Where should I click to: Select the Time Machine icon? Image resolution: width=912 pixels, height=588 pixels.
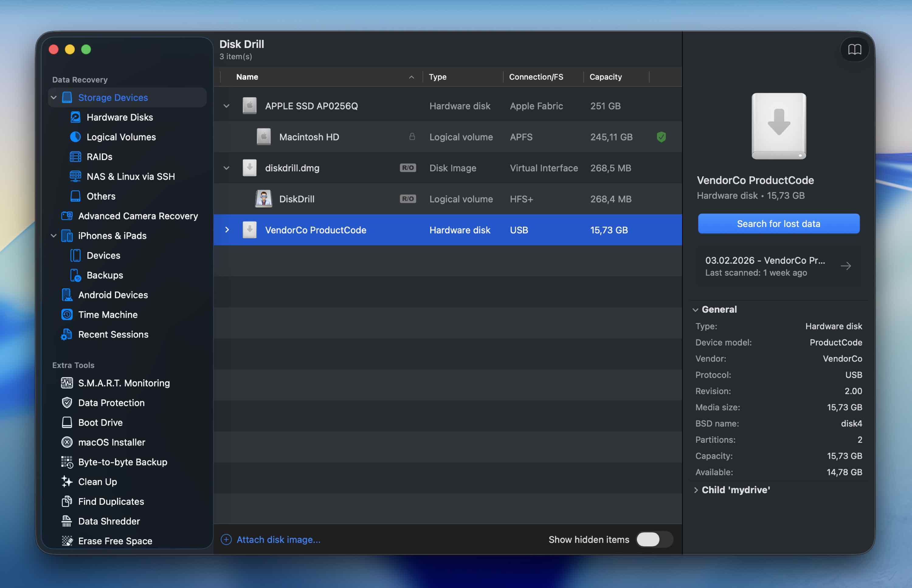tap(67, 315)
